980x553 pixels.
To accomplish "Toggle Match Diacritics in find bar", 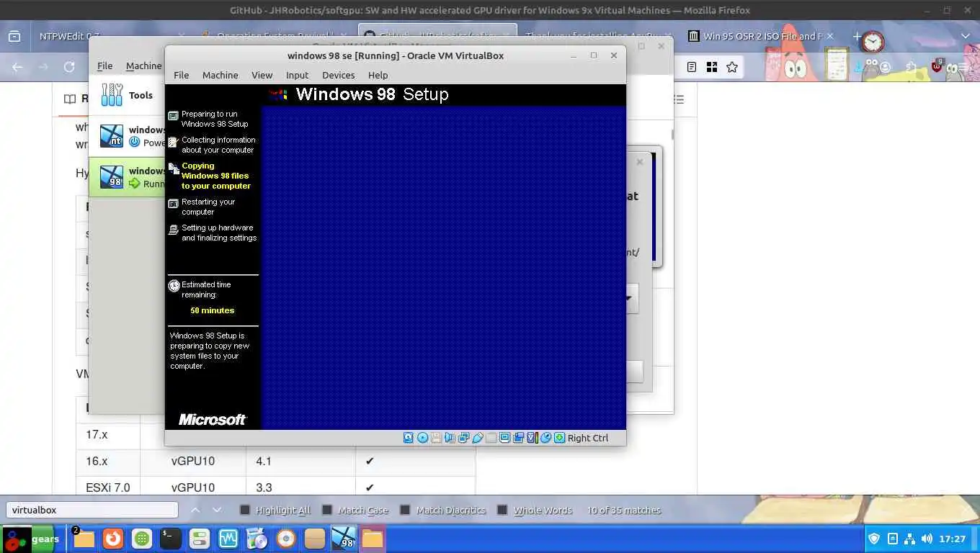I will (442, 510).
